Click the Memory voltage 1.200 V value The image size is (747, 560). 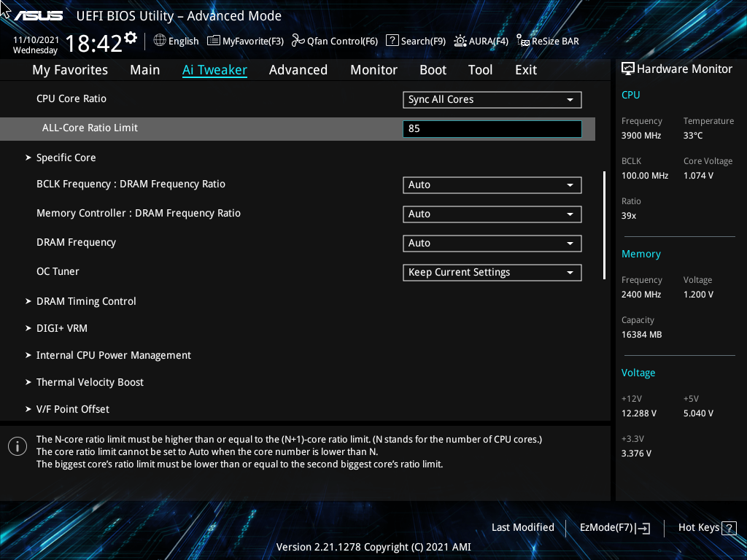(x=698, y=295)
